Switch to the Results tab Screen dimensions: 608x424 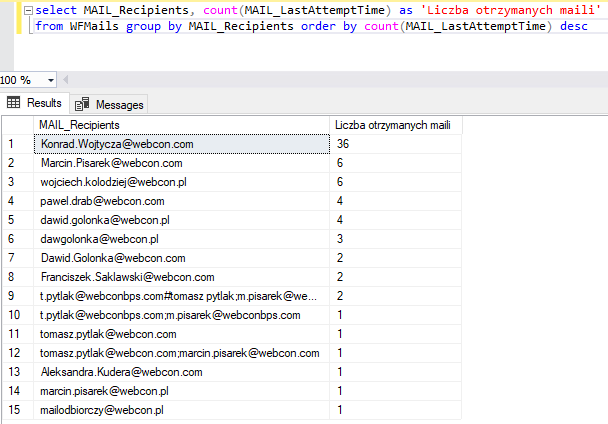(35, 103)
